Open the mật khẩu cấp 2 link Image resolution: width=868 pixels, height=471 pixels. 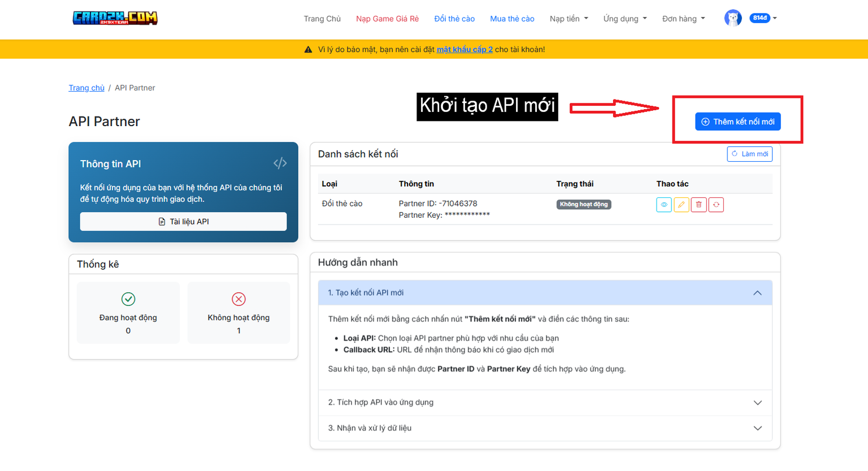[465, 49]
